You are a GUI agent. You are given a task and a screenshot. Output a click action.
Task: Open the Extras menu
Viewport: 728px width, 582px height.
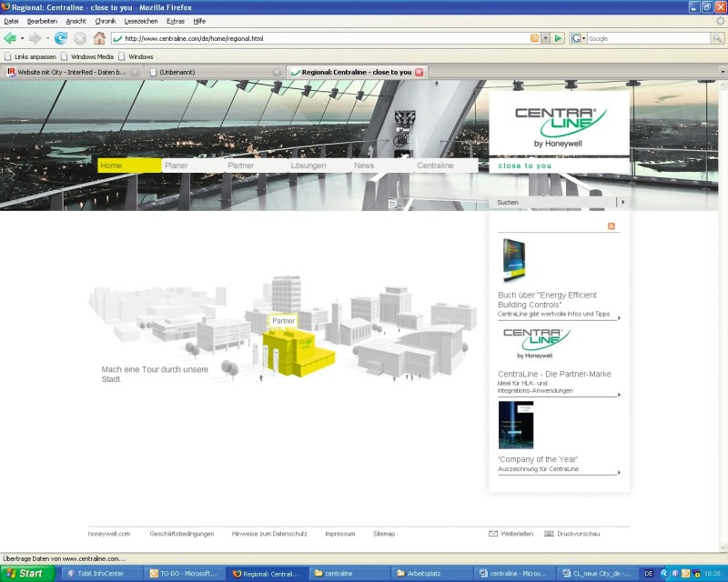click(176, 21)
